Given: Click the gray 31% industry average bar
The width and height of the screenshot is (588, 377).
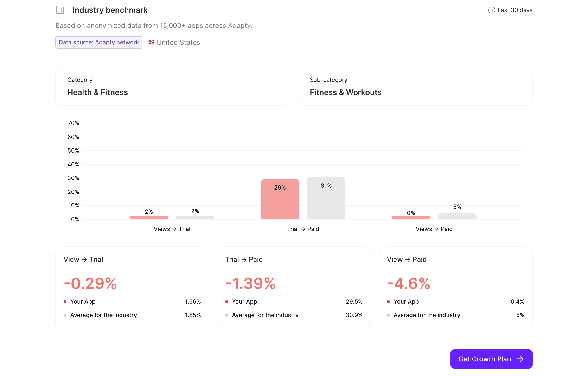Looking at the screenshot, I should (x=326, y=198).
